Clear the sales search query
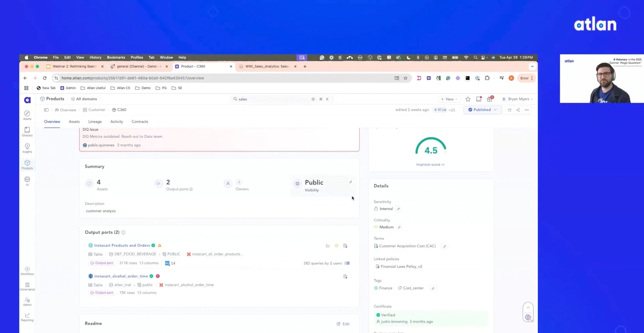 (313, 99)
